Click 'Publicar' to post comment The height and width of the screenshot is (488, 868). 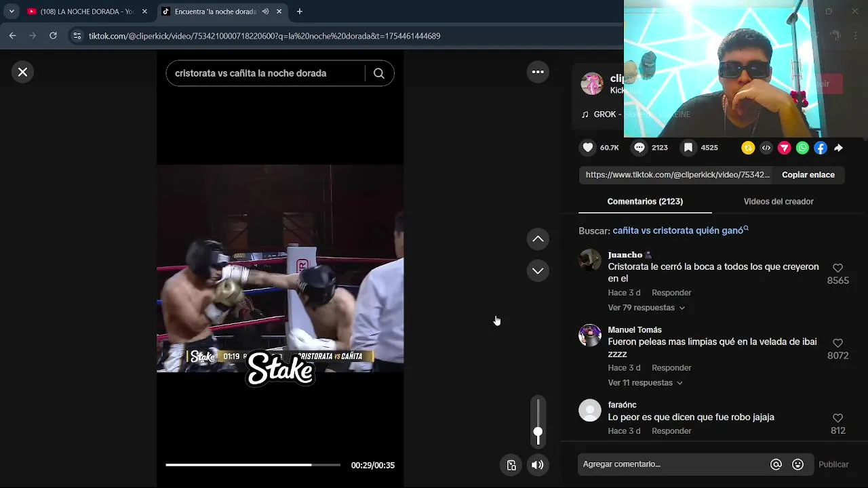[x=833, y=464]
